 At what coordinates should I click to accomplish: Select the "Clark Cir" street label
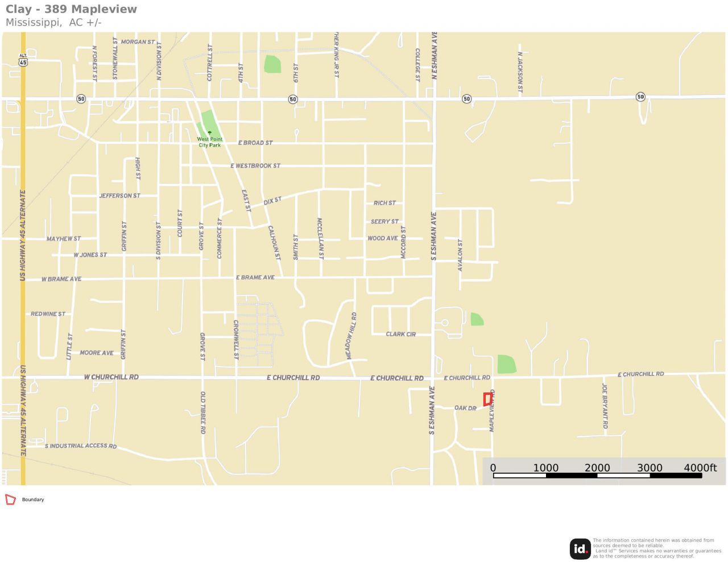point(400,334)
